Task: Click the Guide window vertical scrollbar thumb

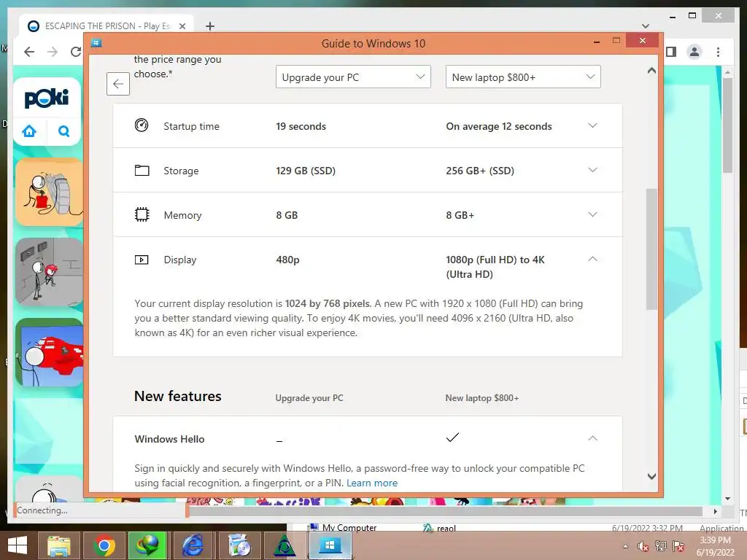Action: point(651,249)
